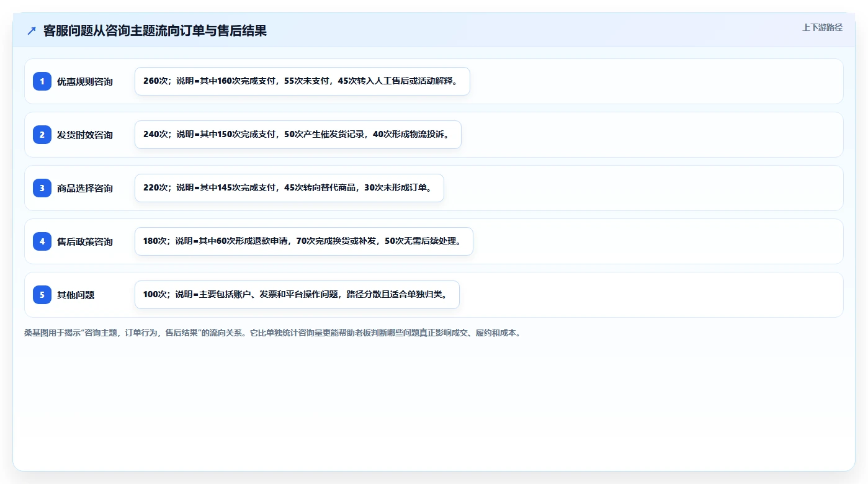Click the title 客服问题从咨询主题流向订单与售后结果
This screenshot has height=484, width=868.
[x=155, y=30]
